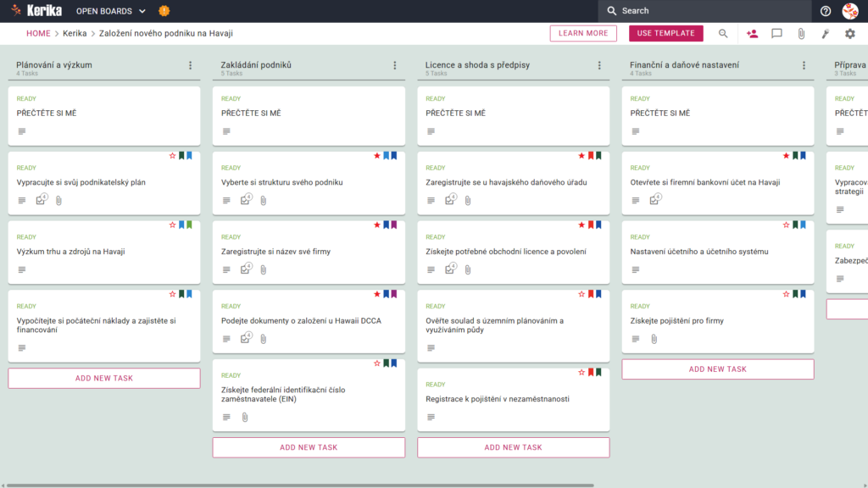This screenshot has height=488, width=868.
Task: Open checklist icon on Podejte dokumenty o založení card
Action: click(247, 337)
